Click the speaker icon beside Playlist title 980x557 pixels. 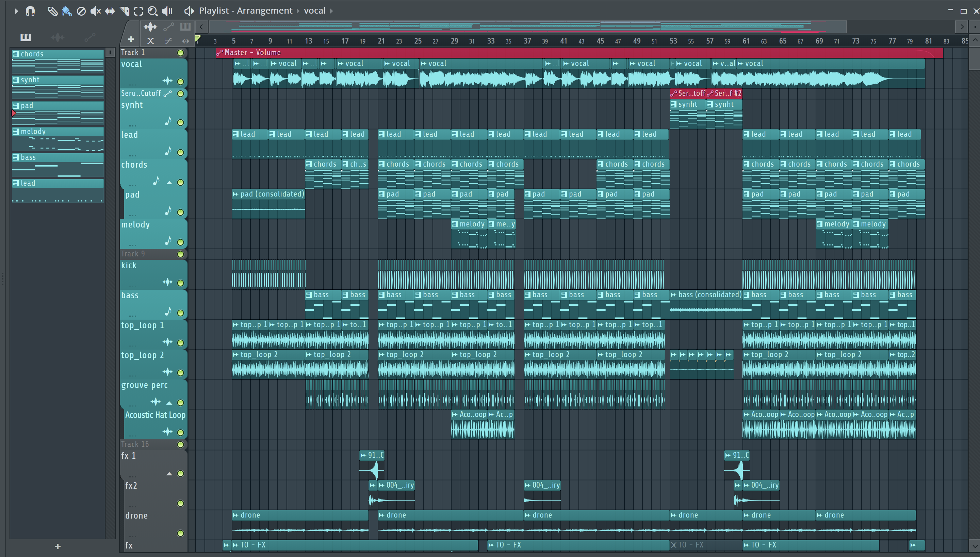tap(189, 11)
